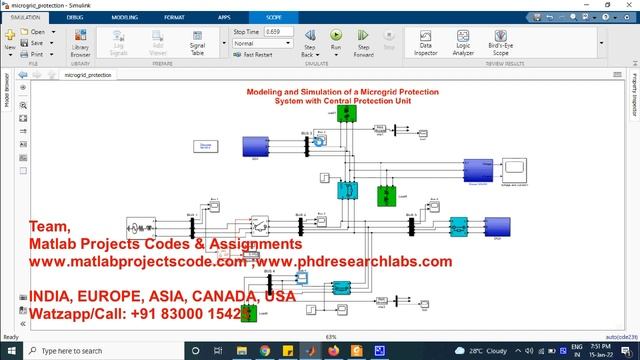Switch to the SCOPE tab
The image size is (640, 360).
point(273,18)
